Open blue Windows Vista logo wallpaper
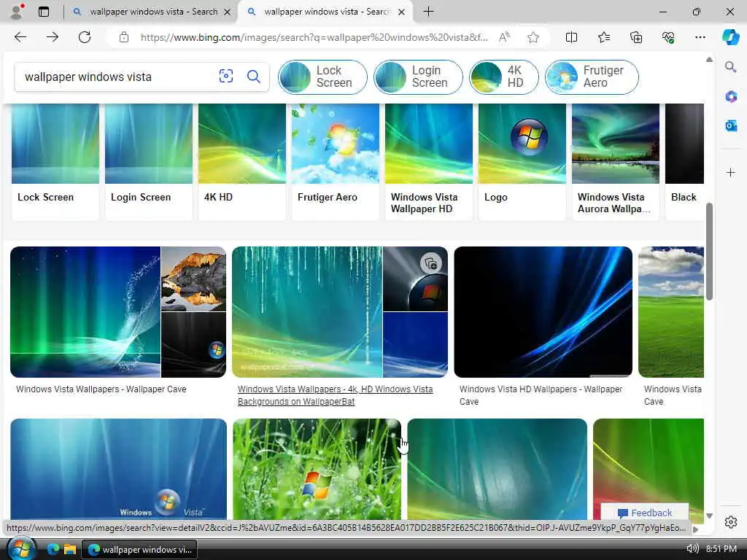747x560 pixels. [x=119, y=469]
